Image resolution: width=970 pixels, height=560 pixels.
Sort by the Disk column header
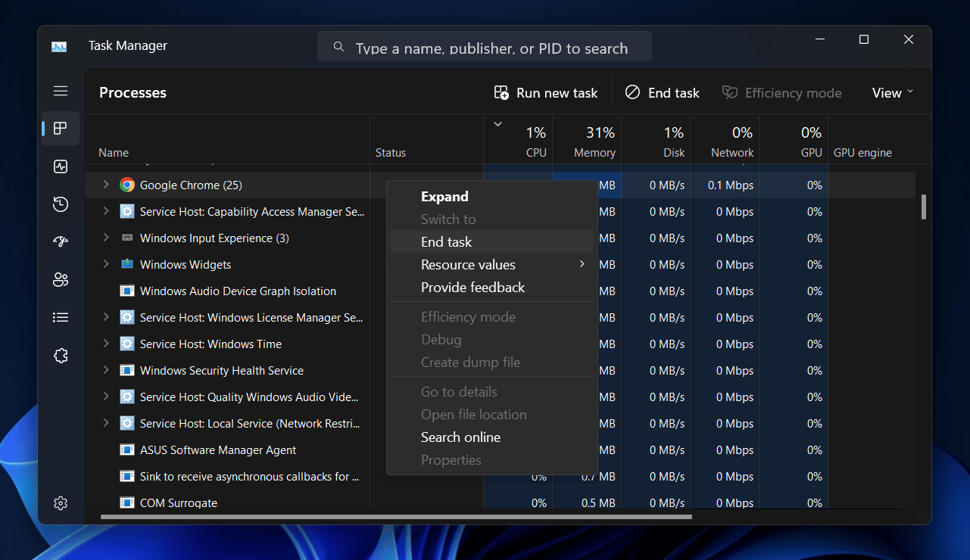[656, 140]
